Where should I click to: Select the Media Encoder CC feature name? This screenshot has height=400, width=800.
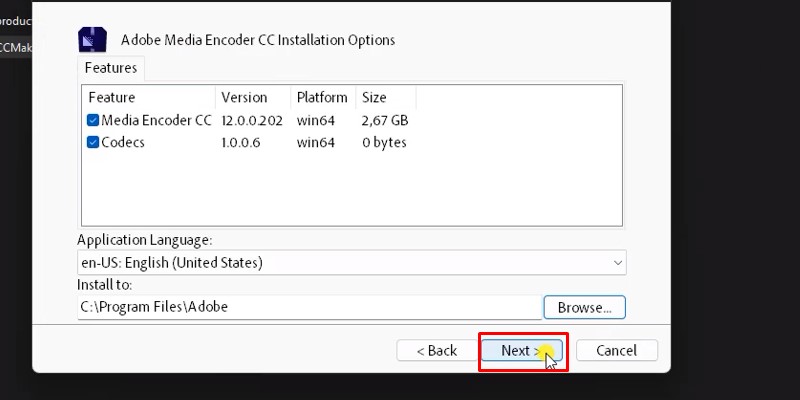(156, 121)
